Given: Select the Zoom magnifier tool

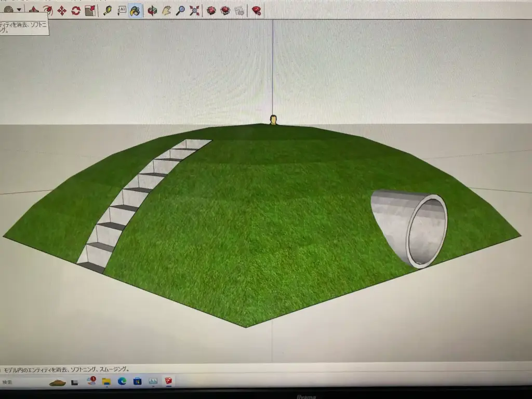Looking at the screenshot, I should point(180,10).
